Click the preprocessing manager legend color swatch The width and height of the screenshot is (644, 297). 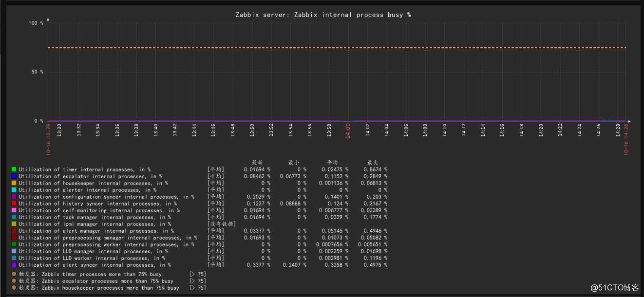[14, 238]
